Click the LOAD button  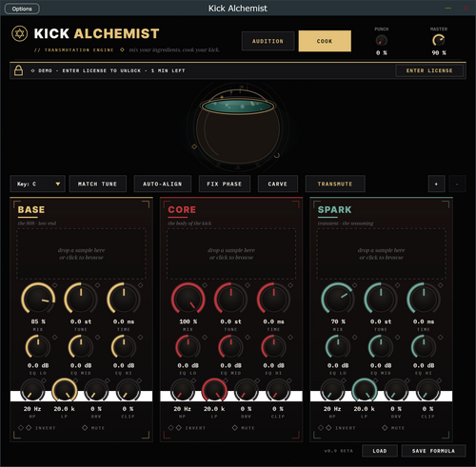point(380,451)
